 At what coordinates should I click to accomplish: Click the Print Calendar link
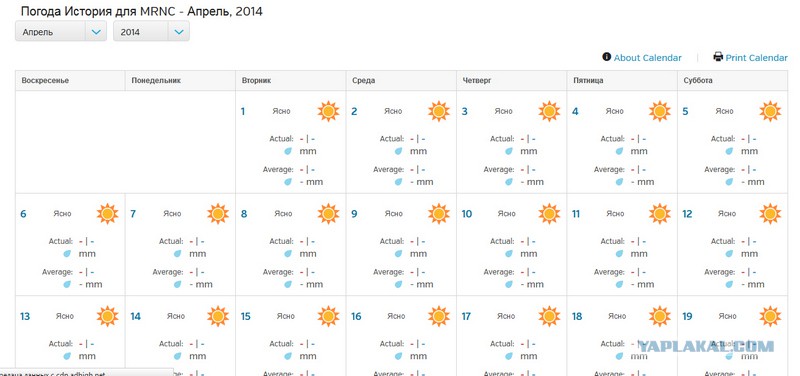click(x=756, y=58)
